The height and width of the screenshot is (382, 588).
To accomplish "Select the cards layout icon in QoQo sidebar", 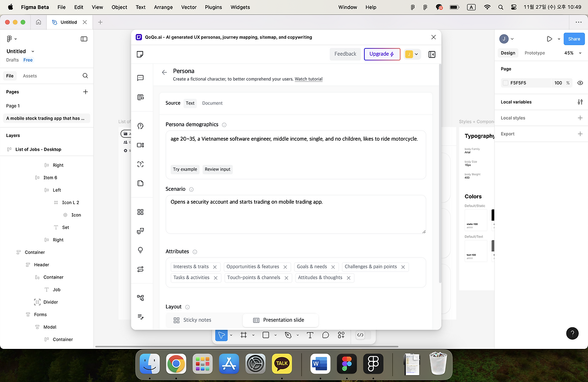I will pos(141,145).
